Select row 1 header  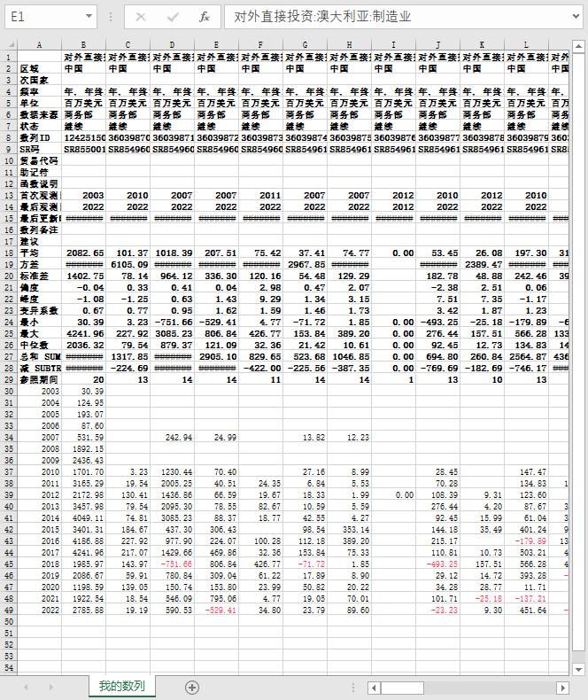click(9, 57)
